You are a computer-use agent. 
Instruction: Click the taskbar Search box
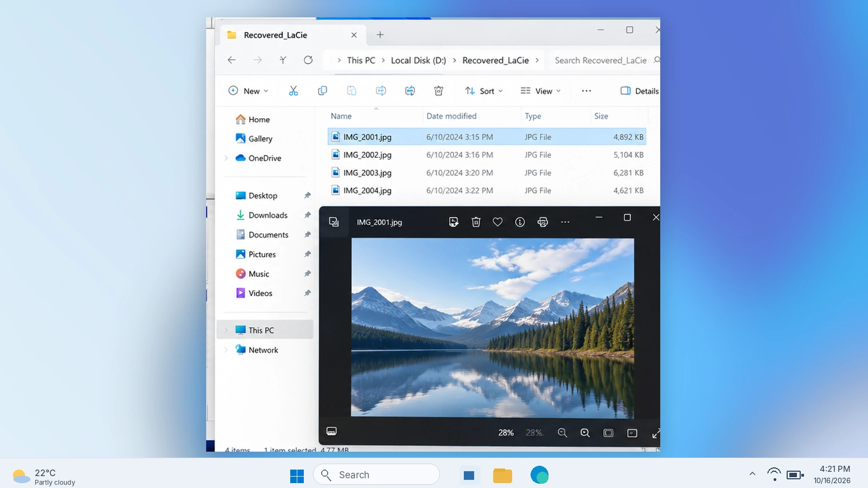376,474
